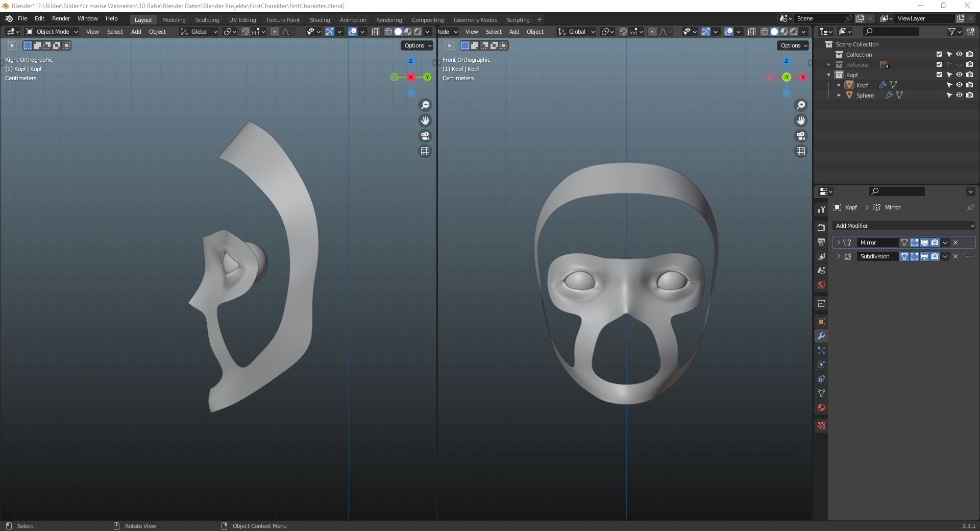
Task: Click Options button in right viewport
Action: pos(793,45)
